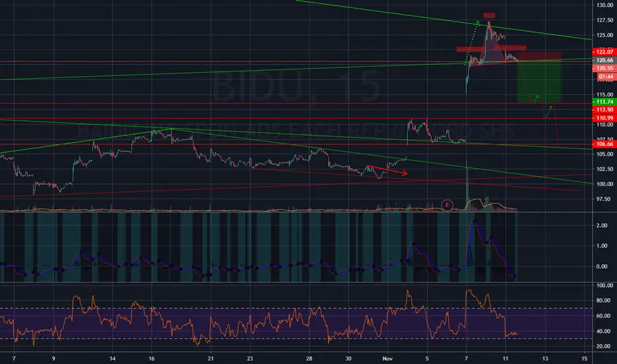
Task: Click 20.00 on the RSI scale
Action: coord(604,346)
